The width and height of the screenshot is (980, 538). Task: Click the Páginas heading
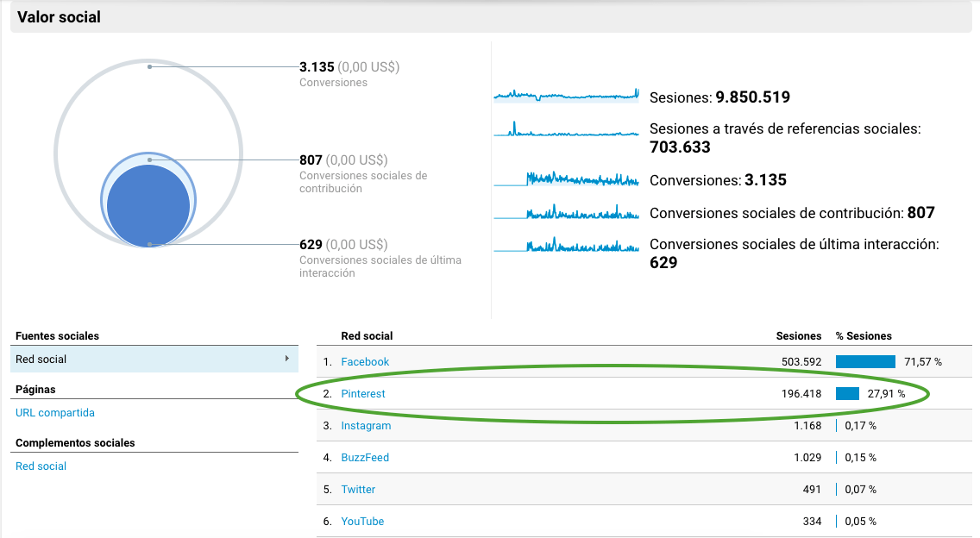tap(35, 390)
